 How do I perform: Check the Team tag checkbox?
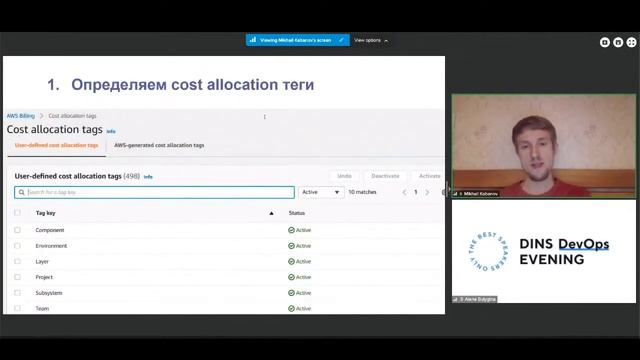coord(17,308)
